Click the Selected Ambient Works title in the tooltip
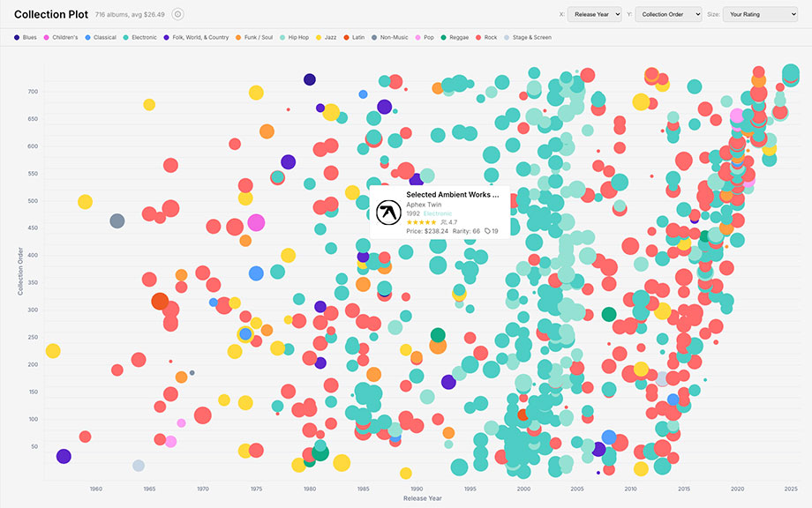Image resolution: width=812 pixels, height=508 pixels. point(452,194)
